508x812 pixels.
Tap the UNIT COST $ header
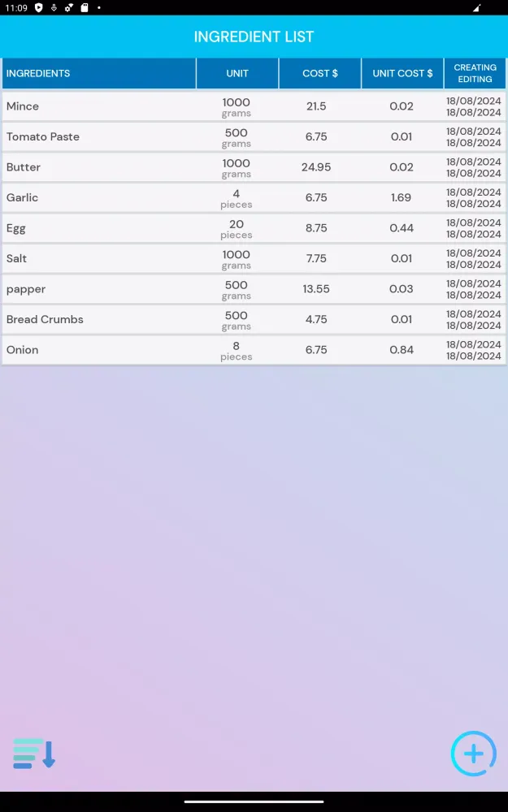click(x=402, y=73)
